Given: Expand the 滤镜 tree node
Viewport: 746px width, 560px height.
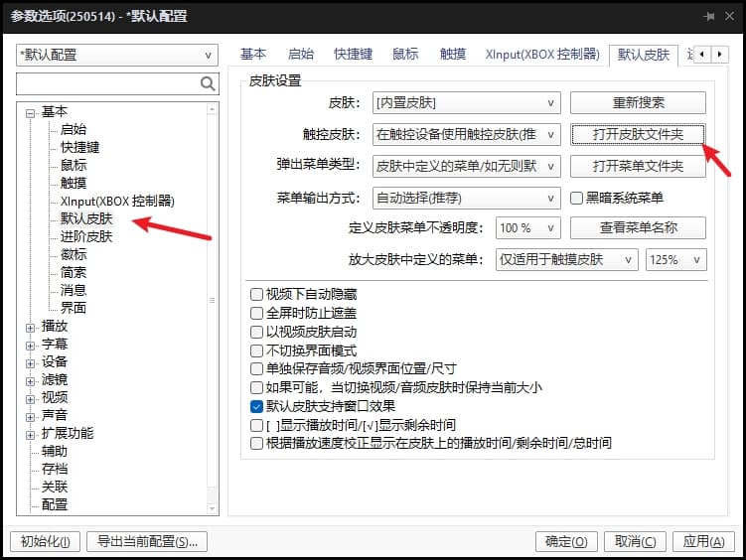Looking at the screenshot, I should (x=31, y=381).
